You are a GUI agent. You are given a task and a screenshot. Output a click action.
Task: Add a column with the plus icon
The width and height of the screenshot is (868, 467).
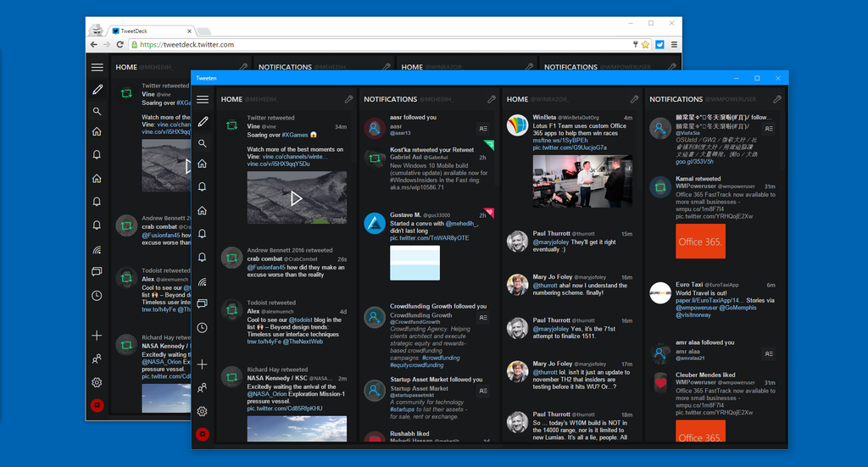(x=203, y=364)
